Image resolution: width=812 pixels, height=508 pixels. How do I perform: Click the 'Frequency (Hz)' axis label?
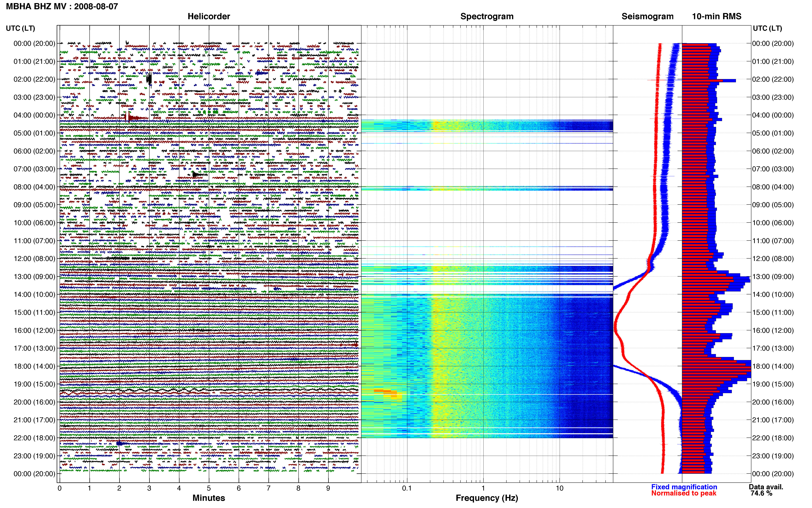[487, 498]
